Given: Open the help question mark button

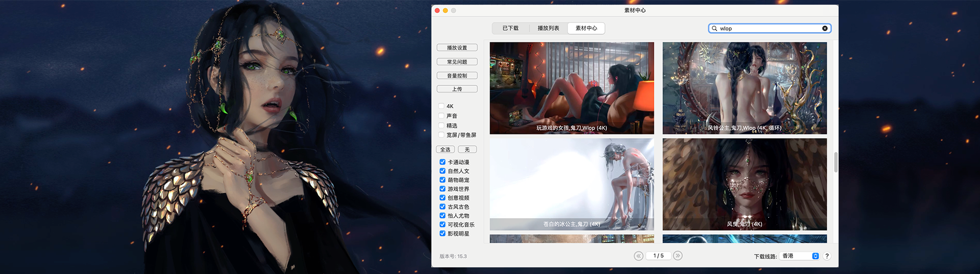Looking at the screenshot, I should pyautogui.click(x=827, y=256).
